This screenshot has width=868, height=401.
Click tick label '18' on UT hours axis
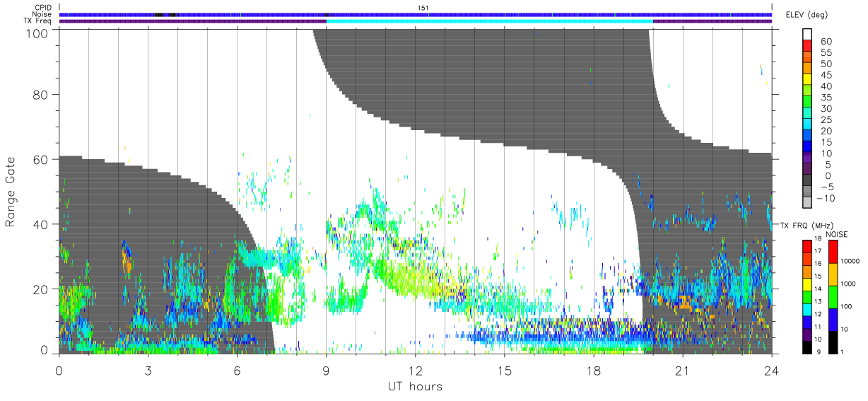(593, 370)
